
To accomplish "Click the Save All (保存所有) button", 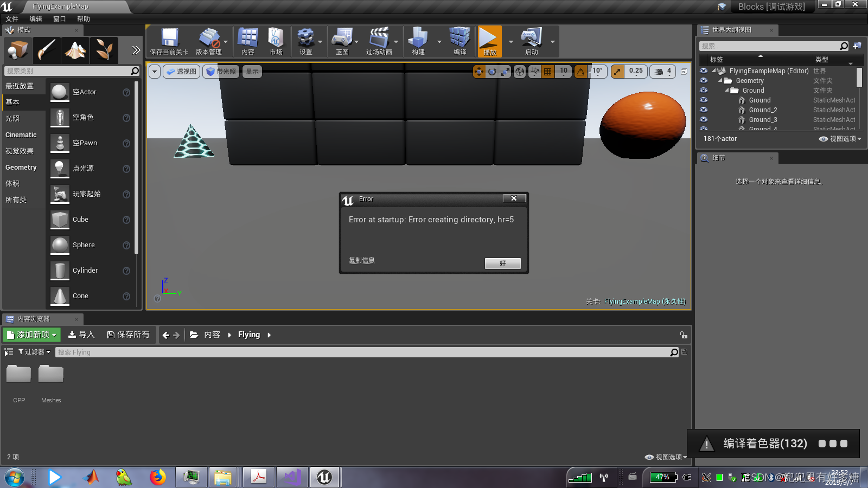I will pos(129,335).
